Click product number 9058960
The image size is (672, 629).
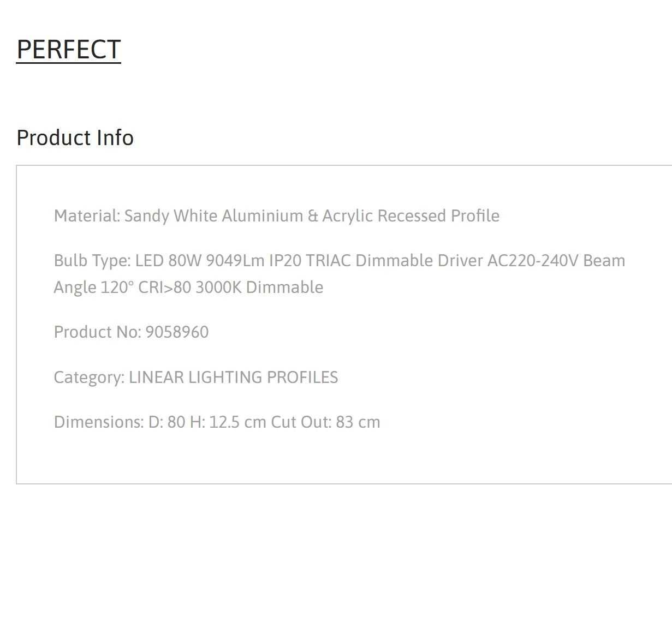click(177, 332)
